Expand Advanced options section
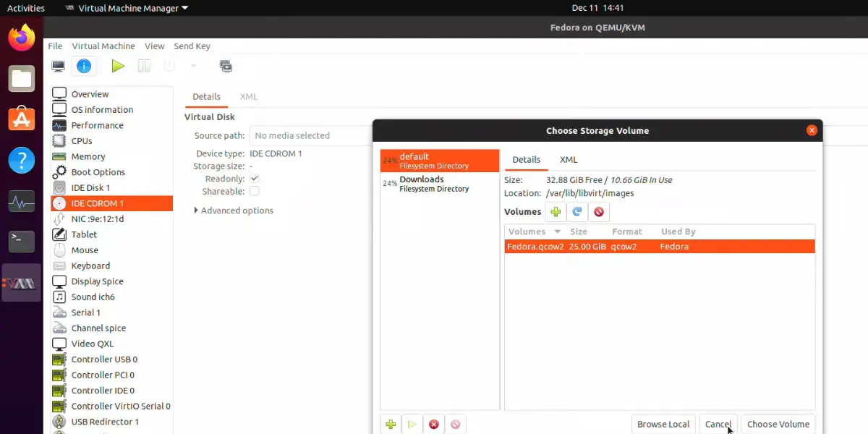 [x=234, y=210]
